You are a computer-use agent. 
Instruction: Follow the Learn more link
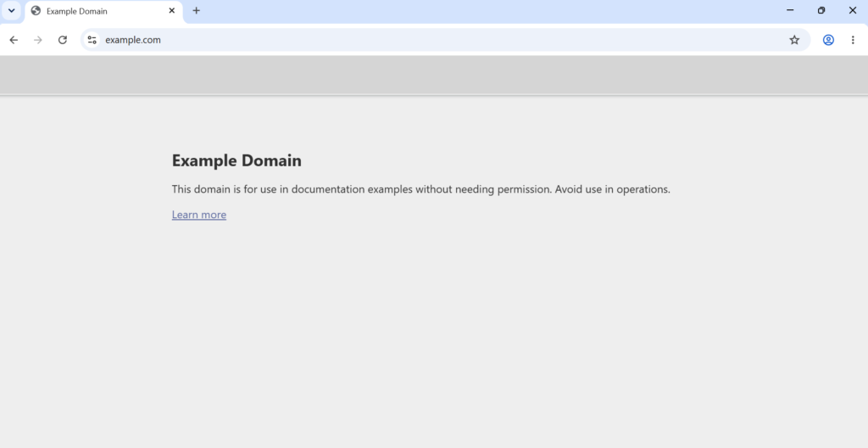198,215
